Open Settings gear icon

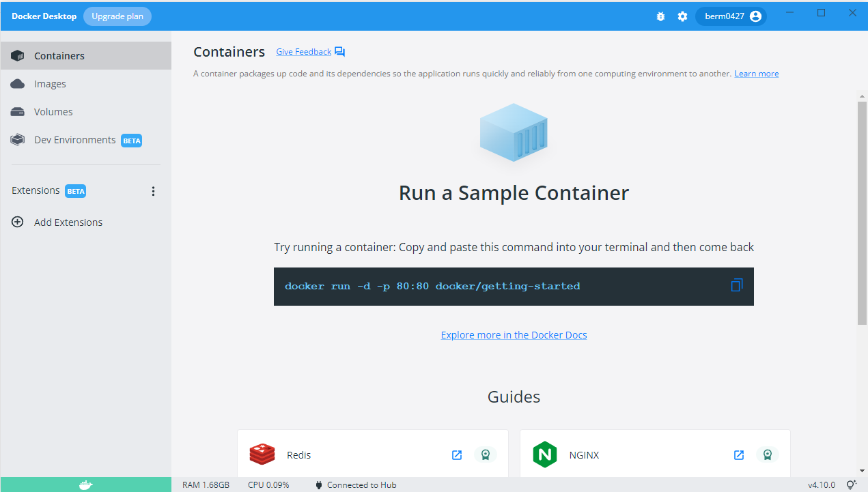[x=682, y=16]
